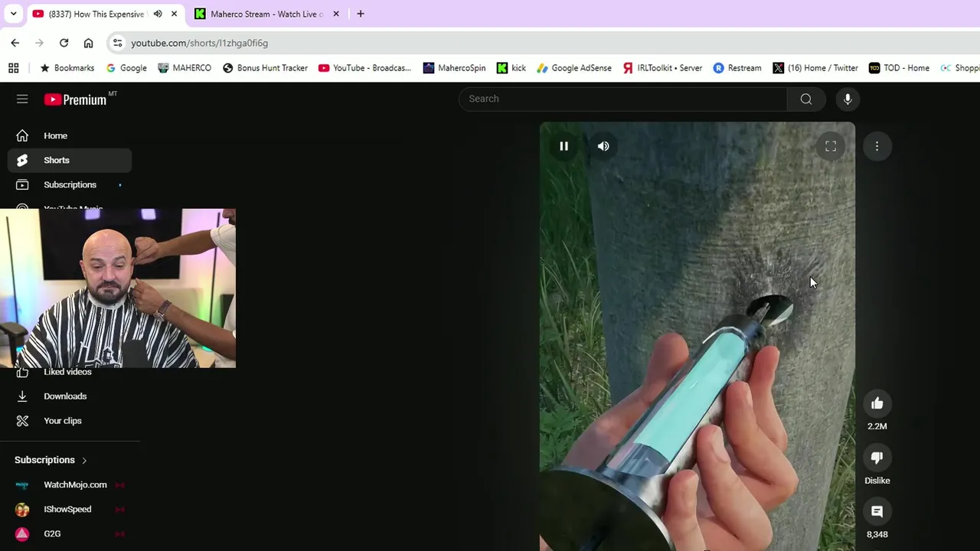Open IShowSpeed channel
The height and width of the screenshot is (551, 980).
pyautogui.click(x=70, y=509)
